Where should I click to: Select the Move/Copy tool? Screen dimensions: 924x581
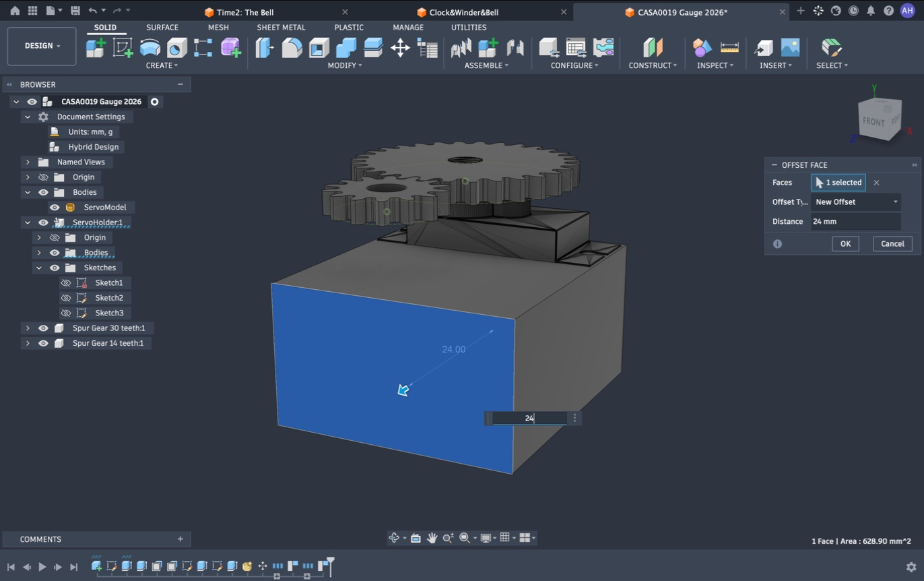click(x=400, y=48)
